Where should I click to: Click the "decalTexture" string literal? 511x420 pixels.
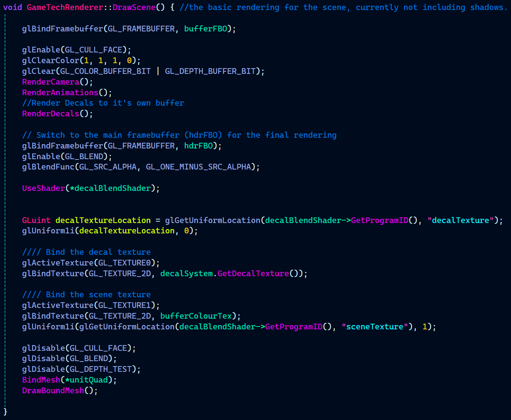pyautogui.click(x=460, y=220)
